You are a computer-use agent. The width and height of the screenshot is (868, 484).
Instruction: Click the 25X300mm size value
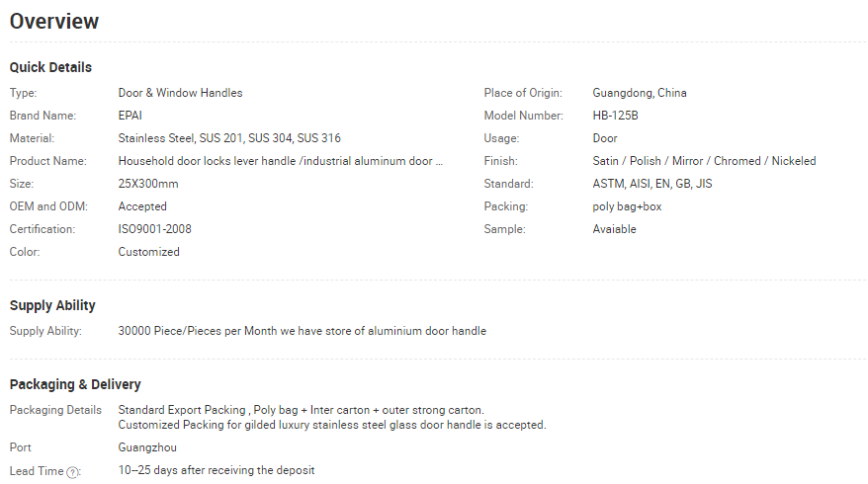tap(148, 184)
